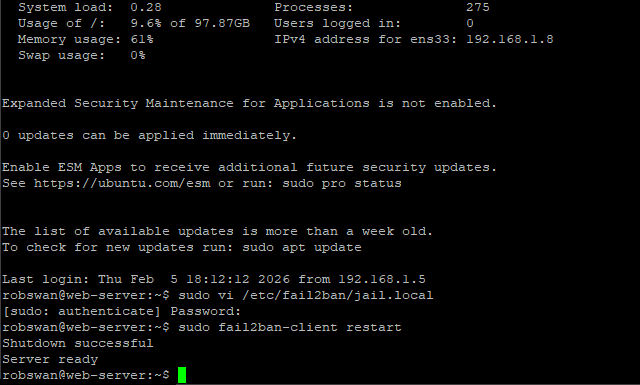Click the 'sudo apt update' command text
Screen dimensions: 640x385
point(302,247)
